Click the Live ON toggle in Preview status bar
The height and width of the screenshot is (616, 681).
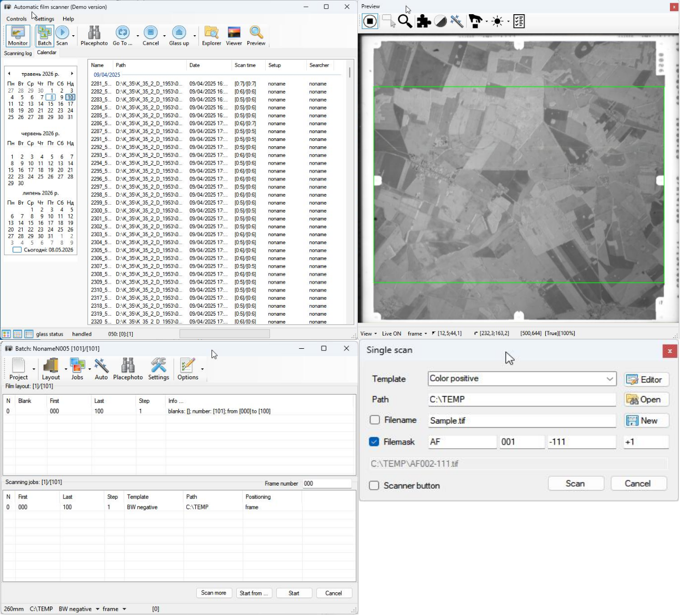click(392, 335)
